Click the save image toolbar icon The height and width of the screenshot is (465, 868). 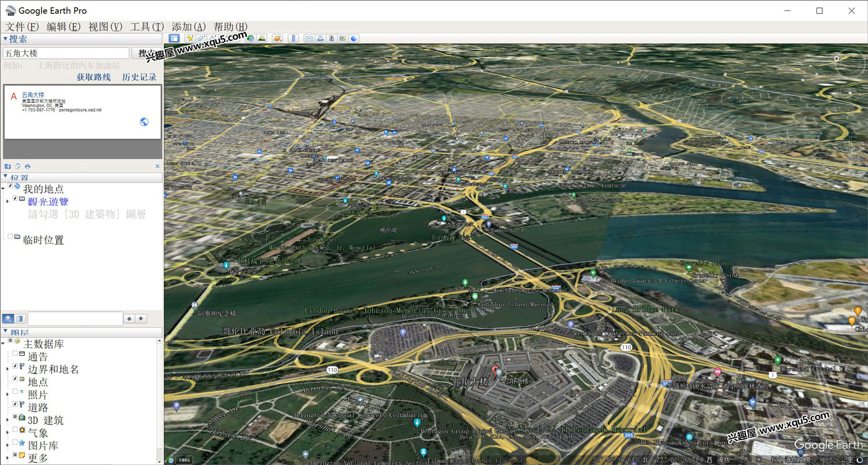tap(332, 38)
